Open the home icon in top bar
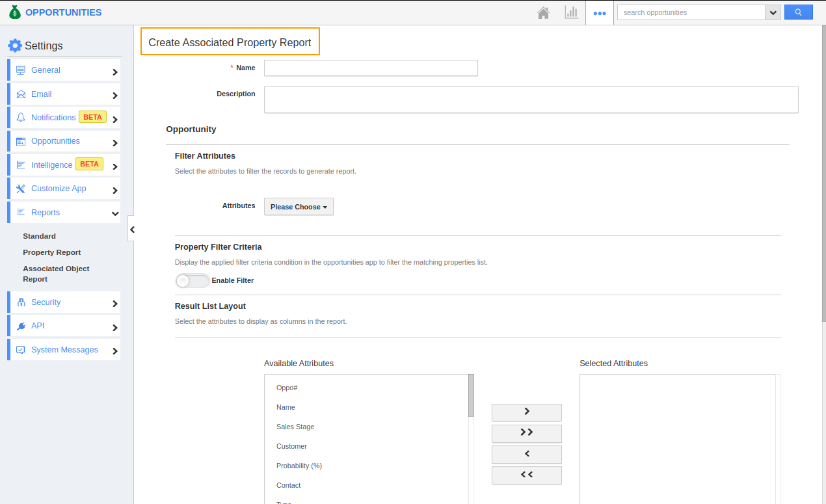The image size is (826, 504). tap(543, 12)
